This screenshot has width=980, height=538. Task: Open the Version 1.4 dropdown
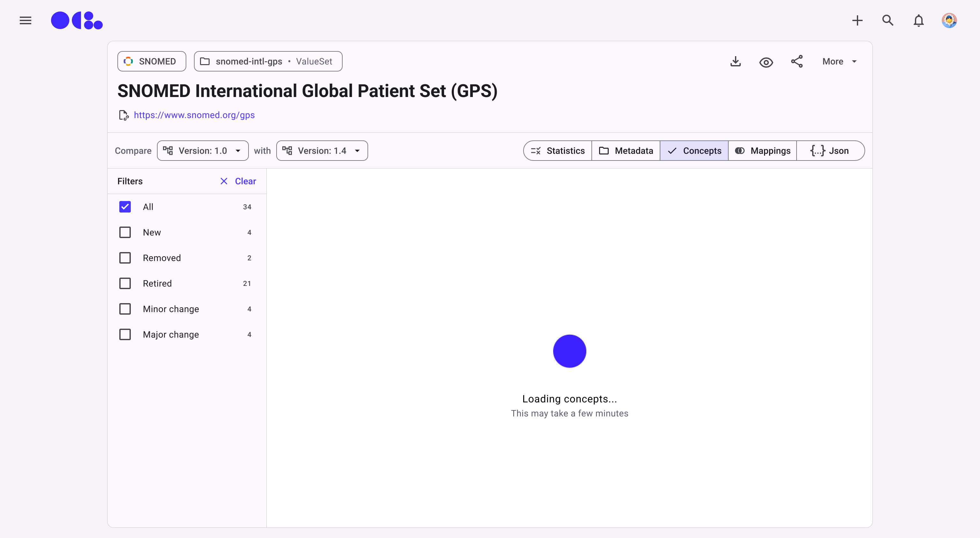pos(322,151)
